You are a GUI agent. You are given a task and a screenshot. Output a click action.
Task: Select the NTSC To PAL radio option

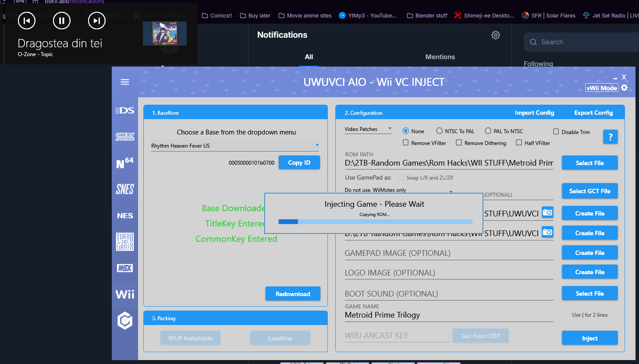[x=440, y=131]
